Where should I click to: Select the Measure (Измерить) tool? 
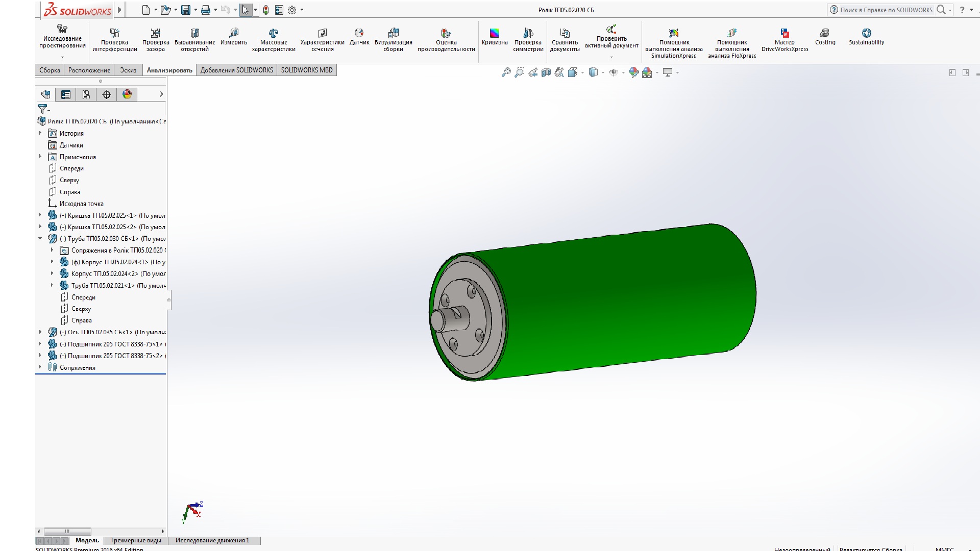234,37
